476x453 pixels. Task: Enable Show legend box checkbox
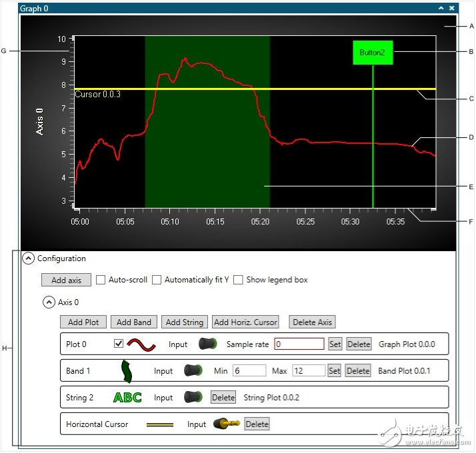point(238,280)
